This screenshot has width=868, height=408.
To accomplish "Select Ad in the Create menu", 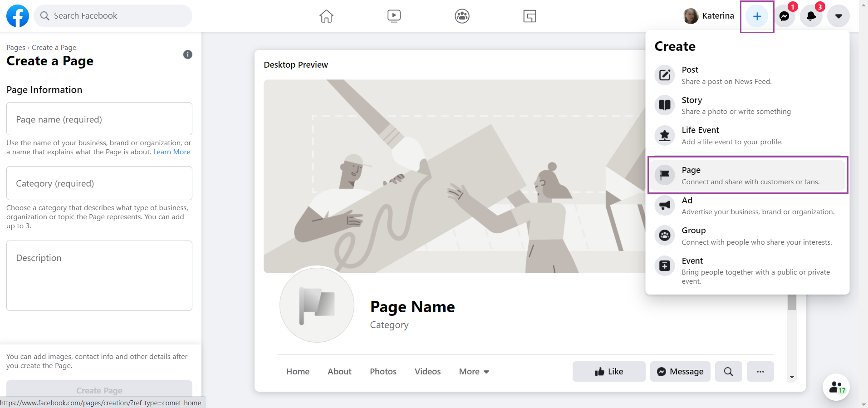I will pos(748,206).
